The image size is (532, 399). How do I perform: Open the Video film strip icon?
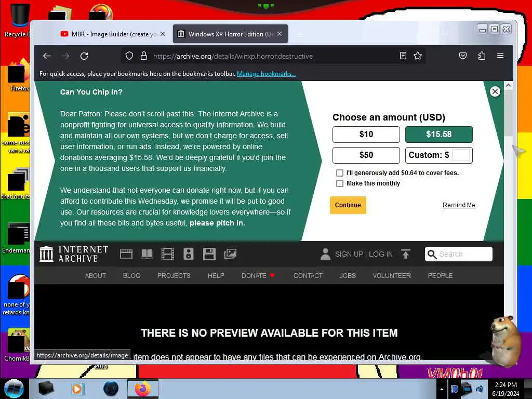click(x=168, y=254)
